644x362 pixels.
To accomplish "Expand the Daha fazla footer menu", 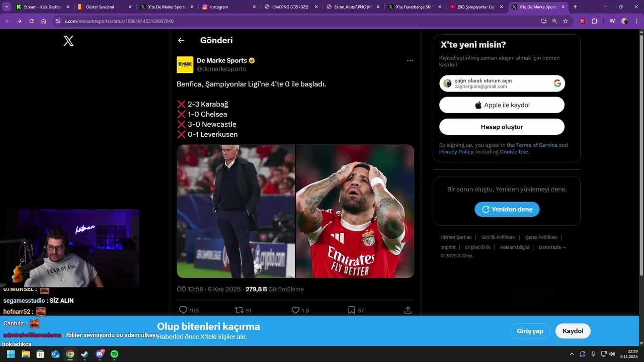I will point(552,247).
